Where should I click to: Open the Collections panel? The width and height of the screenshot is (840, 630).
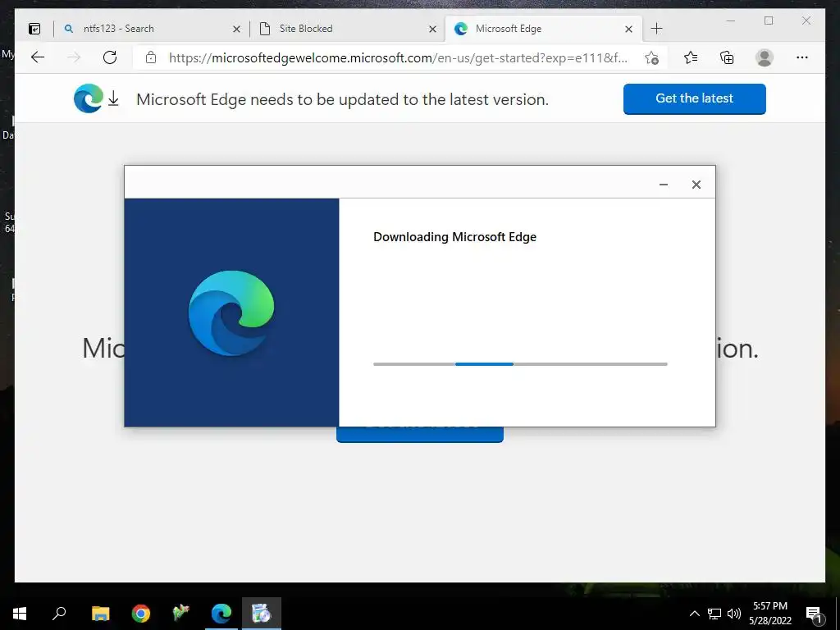pyautogui.click(x=727, y=57)
